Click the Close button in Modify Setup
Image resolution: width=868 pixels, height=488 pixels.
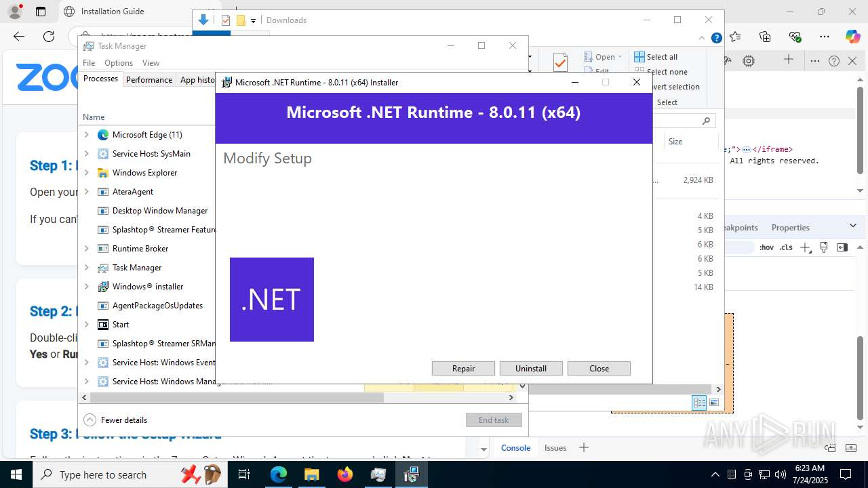tap(599, 368)
